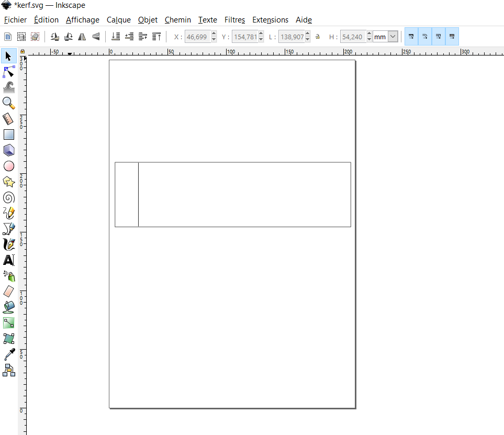Select the Ellipse circle tool
This screenshot has height=435, width=504.
(9, 166)
